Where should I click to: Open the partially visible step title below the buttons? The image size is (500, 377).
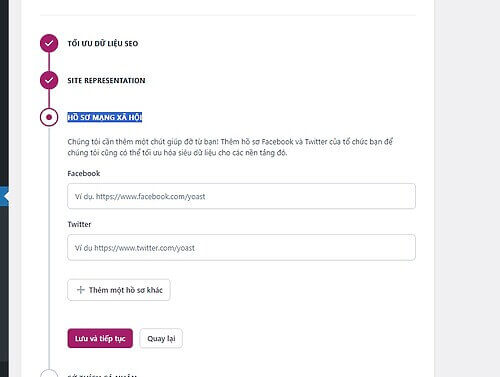102,375
